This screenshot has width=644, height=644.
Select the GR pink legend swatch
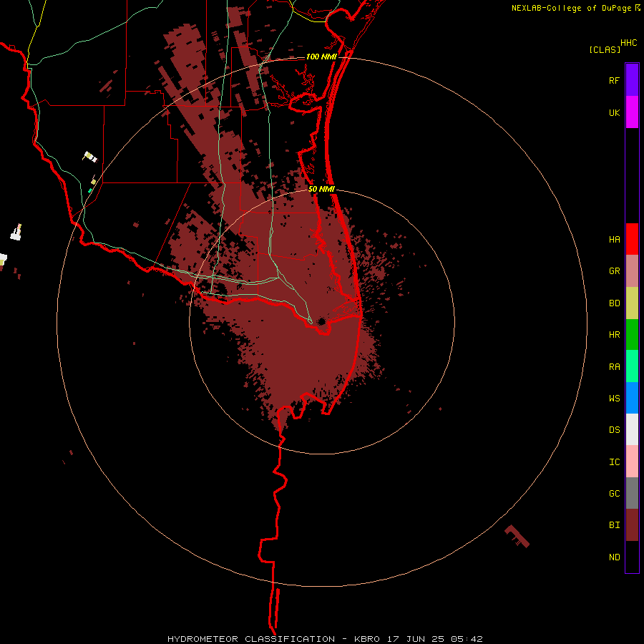[632, 270]
